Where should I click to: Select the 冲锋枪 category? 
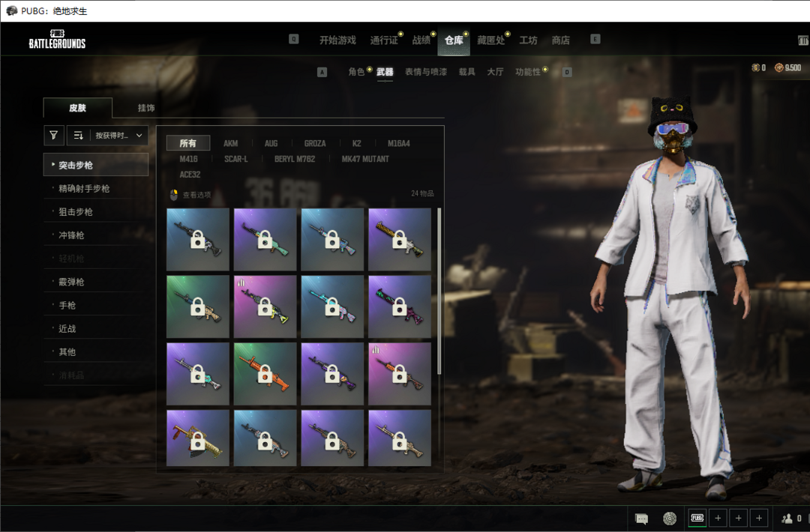[x=96, y=235]
